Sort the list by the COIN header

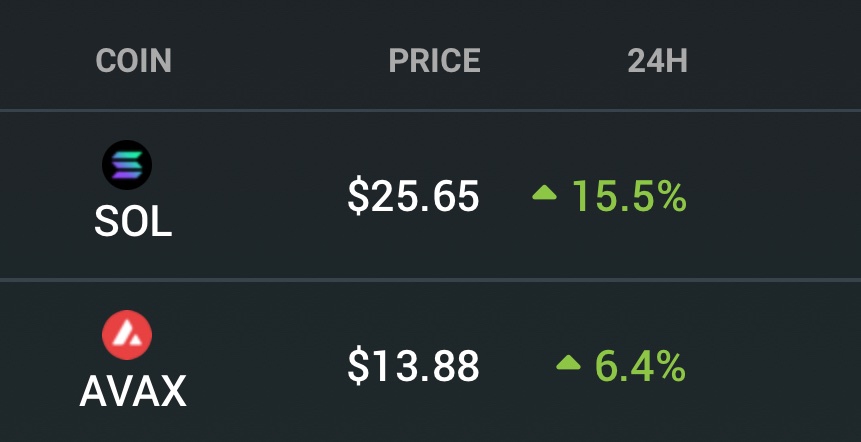pos(133,60)
